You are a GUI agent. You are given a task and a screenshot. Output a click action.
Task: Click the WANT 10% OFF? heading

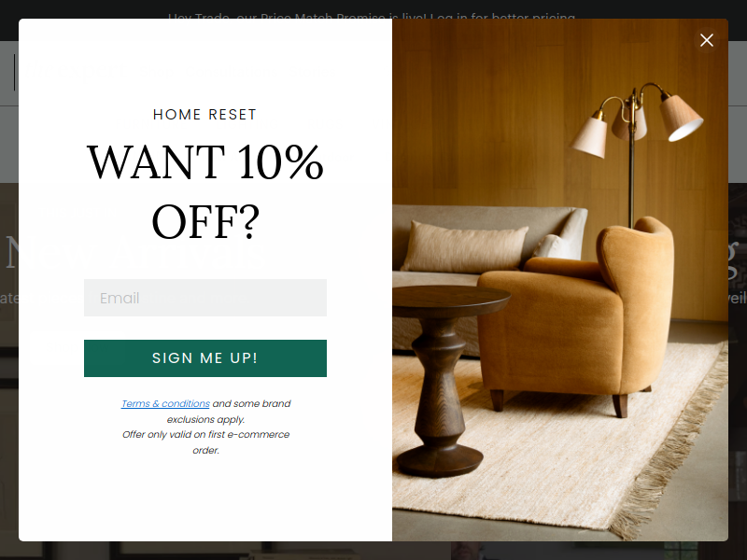point(205,191)
